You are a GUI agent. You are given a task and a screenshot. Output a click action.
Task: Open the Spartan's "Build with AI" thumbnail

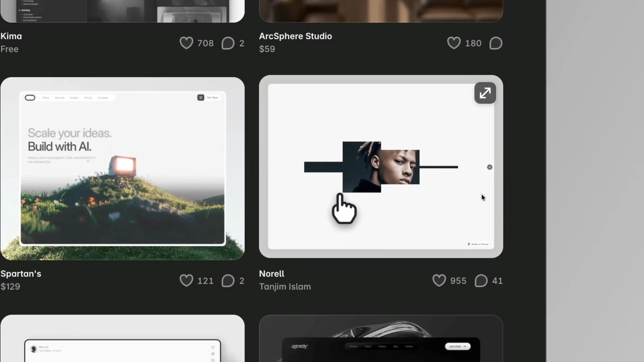(123, 169)
